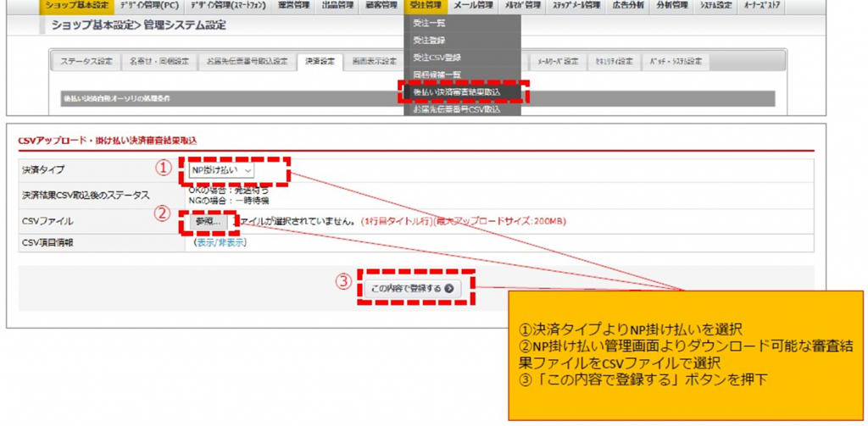Open the オーナーズストア menu
This screenshot has width=868, height=426.
pyautogui.click(x=762, y=6)
